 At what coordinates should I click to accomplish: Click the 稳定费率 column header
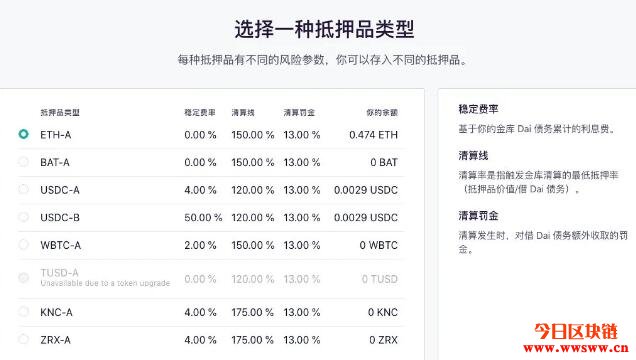(200, 112)
